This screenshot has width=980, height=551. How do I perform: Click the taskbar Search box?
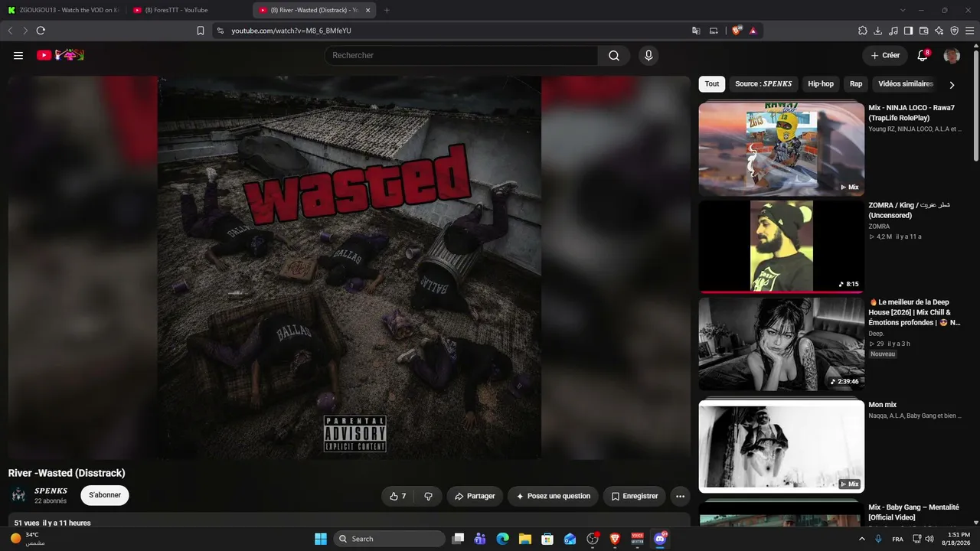(x=389, y=539)
